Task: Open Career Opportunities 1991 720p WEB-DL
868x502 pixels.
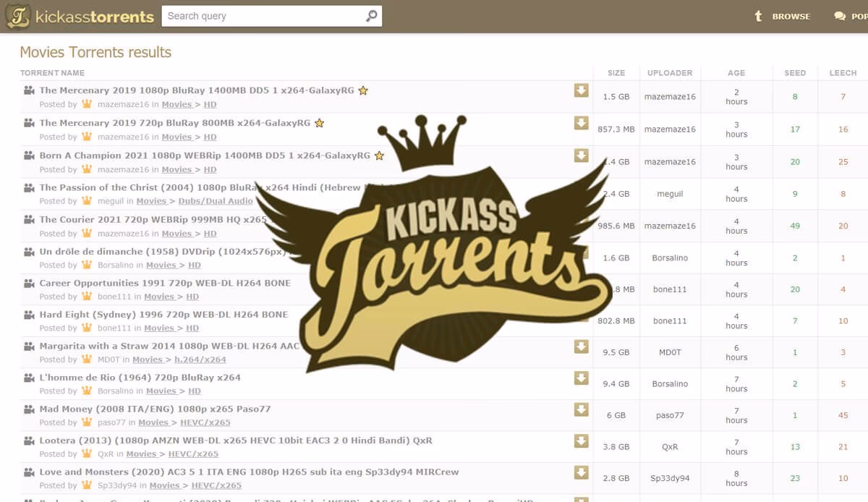Action: pyautogui.click(x=165, y=283)
